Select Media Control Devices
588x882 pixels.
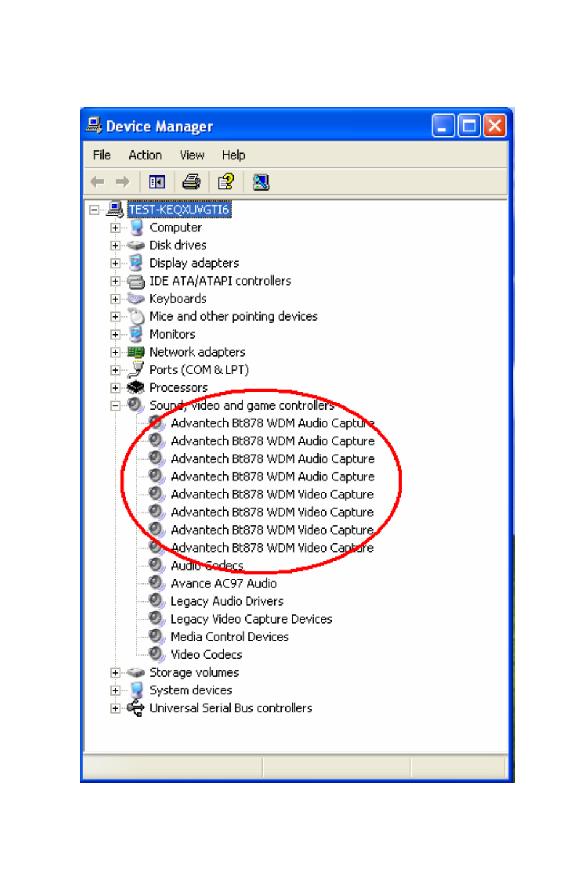coord(230,637)
